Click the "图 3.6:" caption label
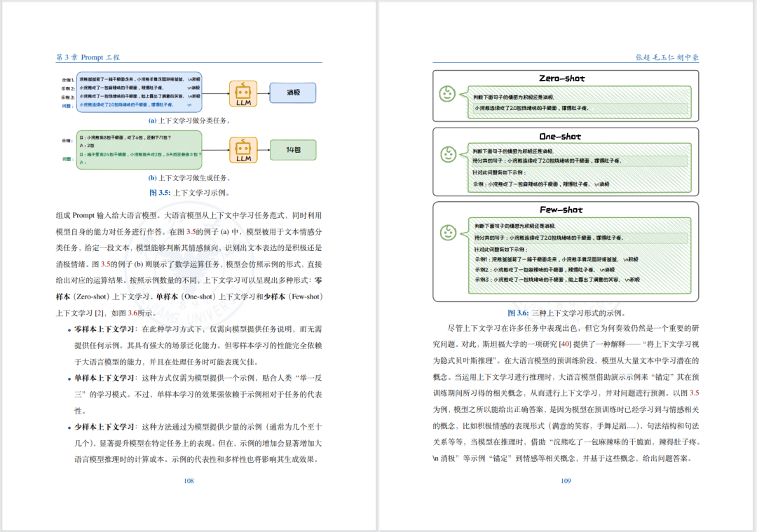Image resolution: width=757 pixels, height=532 pixels. click(518, 313)
